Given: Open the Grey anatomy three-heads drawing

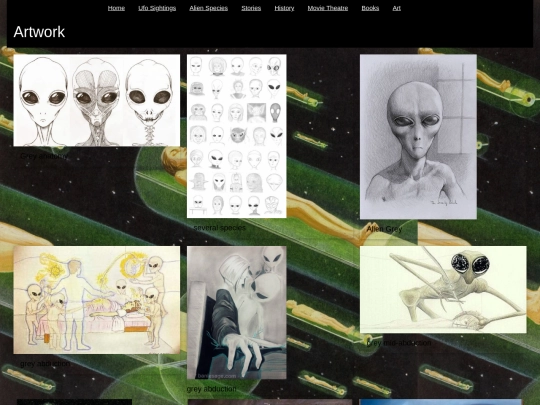Looking at the screenshot, I should pyautogui.click(x=96, y=100).
